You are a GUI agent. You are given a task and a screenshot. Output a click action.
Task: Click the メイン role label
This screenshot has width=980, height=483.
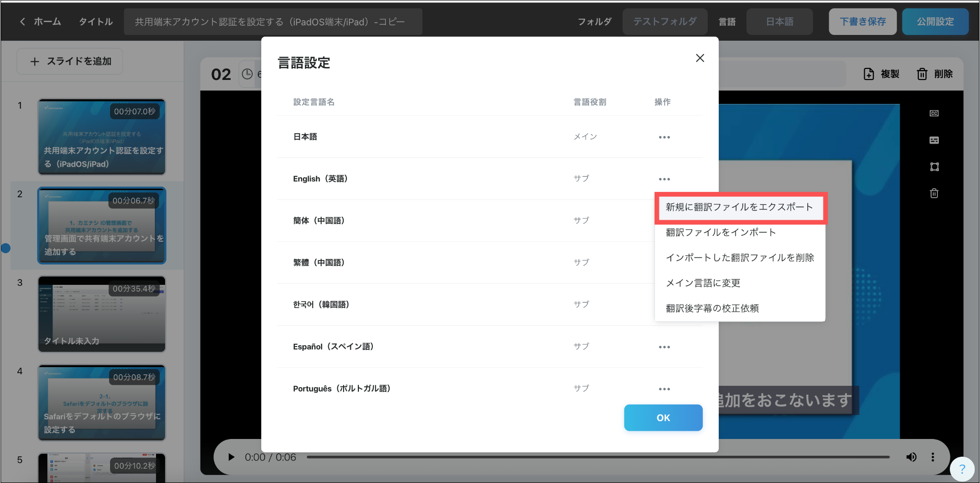click(x=585, y=137)
